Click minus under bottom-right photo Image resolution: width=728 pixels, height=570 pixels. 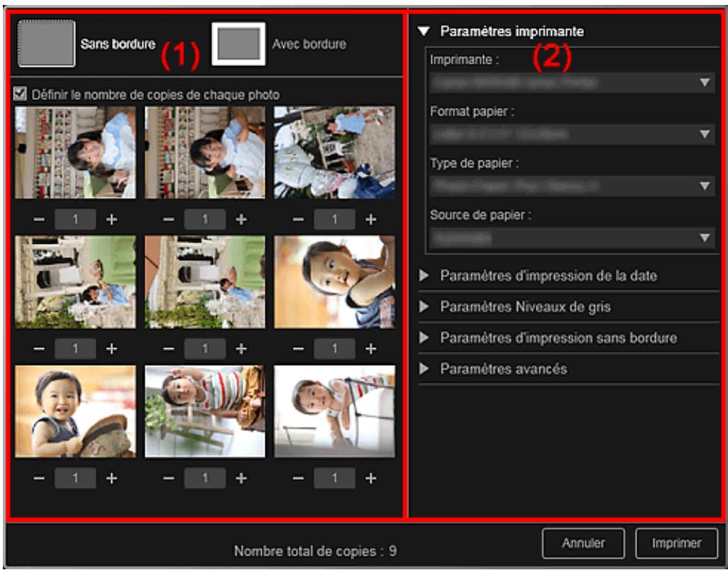300,478
